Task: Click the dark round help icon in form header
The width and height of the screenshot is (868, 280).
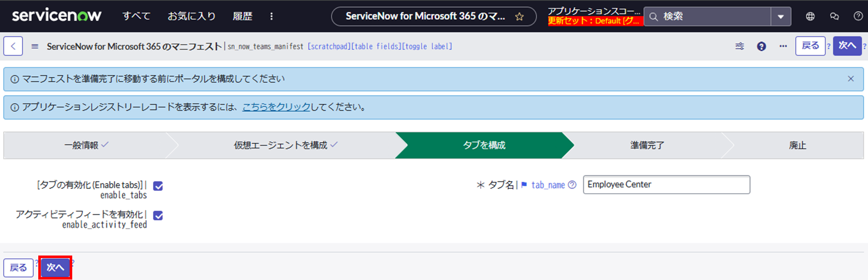Action: pyautogui.click(x=761, y=46)
